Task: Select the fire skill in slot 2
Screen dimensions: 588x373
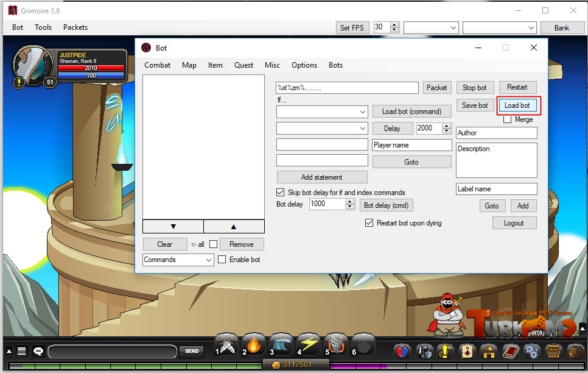Action: click(253, 344)
